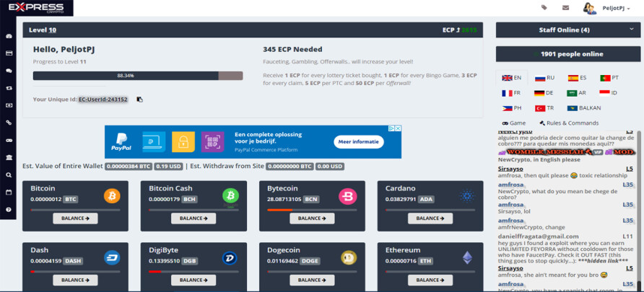
Task: Click the Dogecoin coin icon
Action: pos(349,257)
